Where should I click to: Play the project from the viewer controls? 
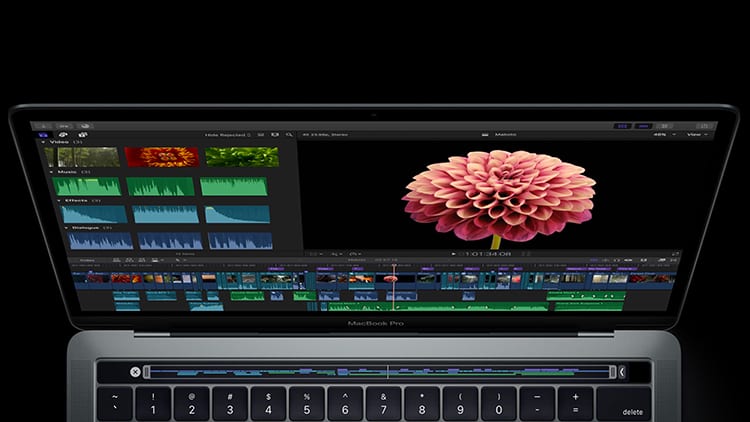(x=453, y=254)
